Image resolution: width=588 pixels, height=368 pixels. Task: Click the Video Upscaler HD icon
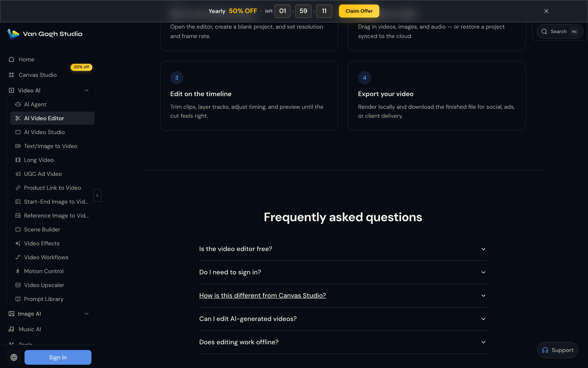pyautogui.click(x=18, y=285)
